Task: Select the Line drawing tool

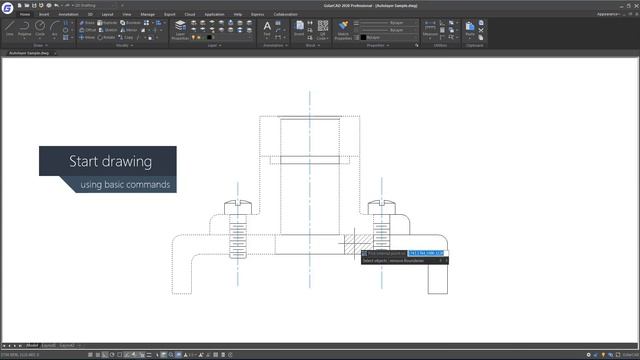Action: click(10, 29)
